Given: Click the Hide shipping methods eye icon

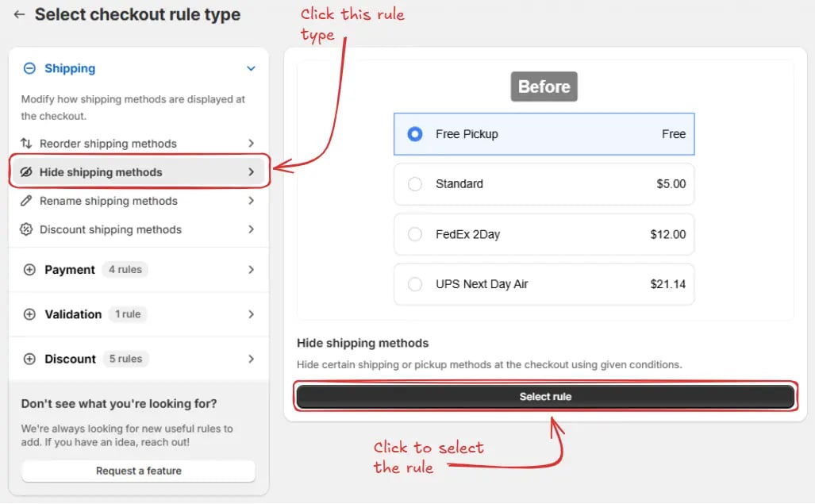Looking at the screenshot, I should (x=26, y=172).
